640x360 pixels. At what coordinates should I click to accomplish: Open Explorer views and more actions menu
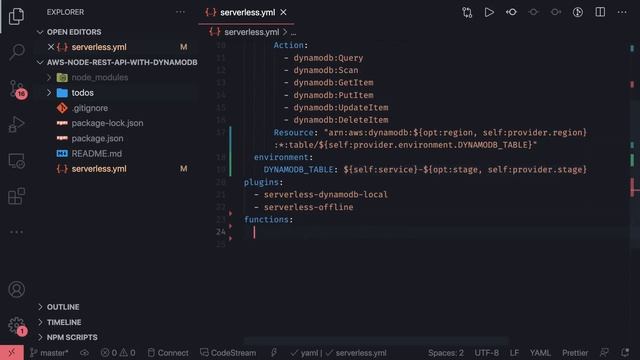click(x=180, y=12)
